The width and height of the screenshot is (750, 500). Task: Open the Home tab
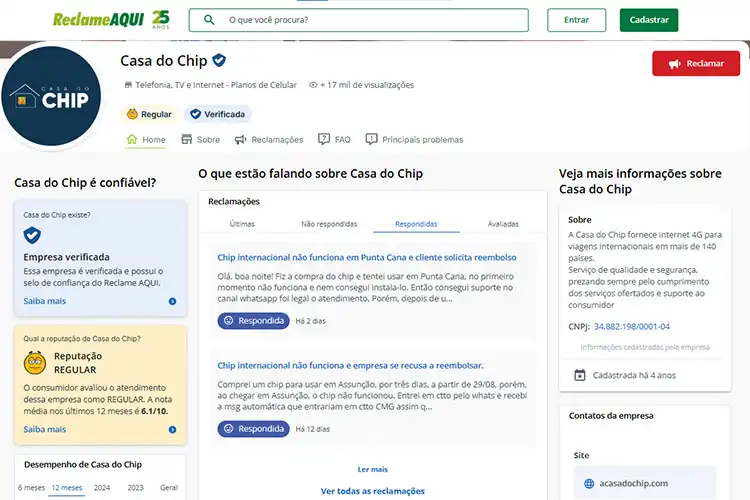pos(146,140)
